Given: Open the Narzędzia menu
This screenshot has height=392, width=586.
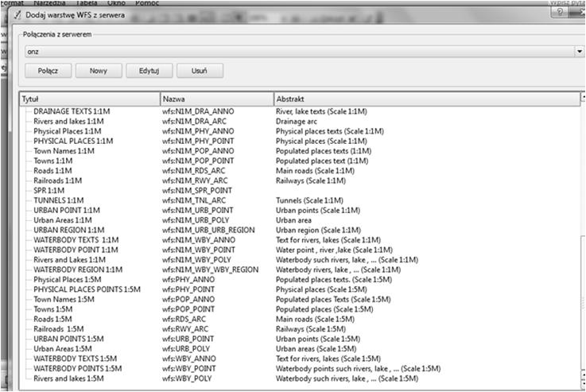Looking at the screenshot, I should pos(49,3).
